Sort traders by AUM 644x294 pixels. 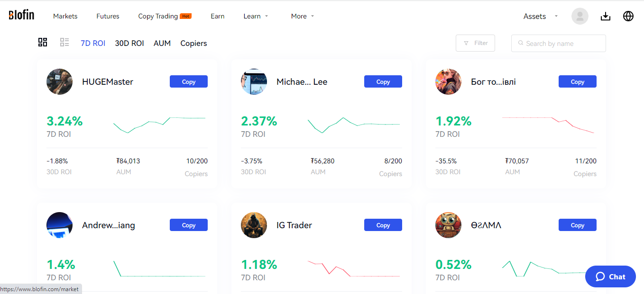(162, 43)
